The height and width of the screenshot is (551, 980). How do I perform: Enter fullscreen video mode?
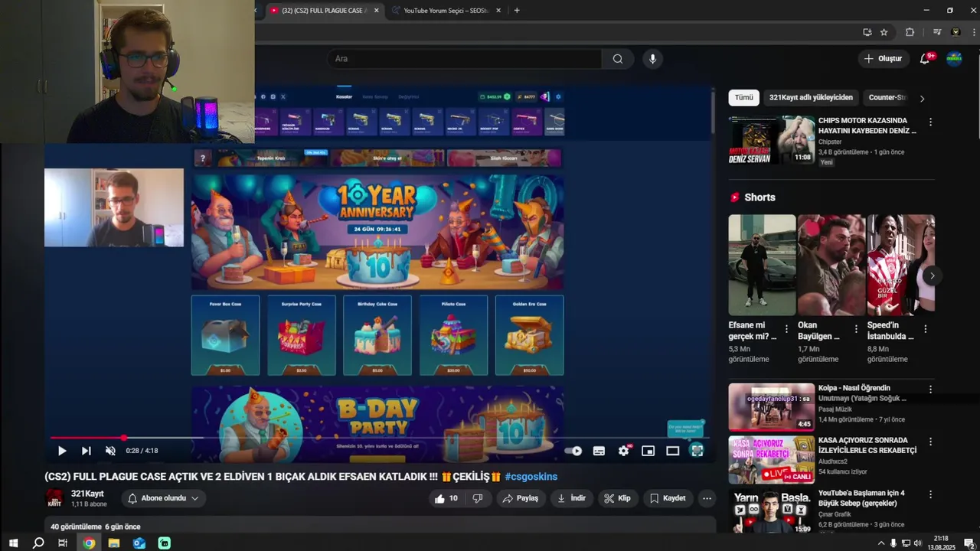(697, 451)
